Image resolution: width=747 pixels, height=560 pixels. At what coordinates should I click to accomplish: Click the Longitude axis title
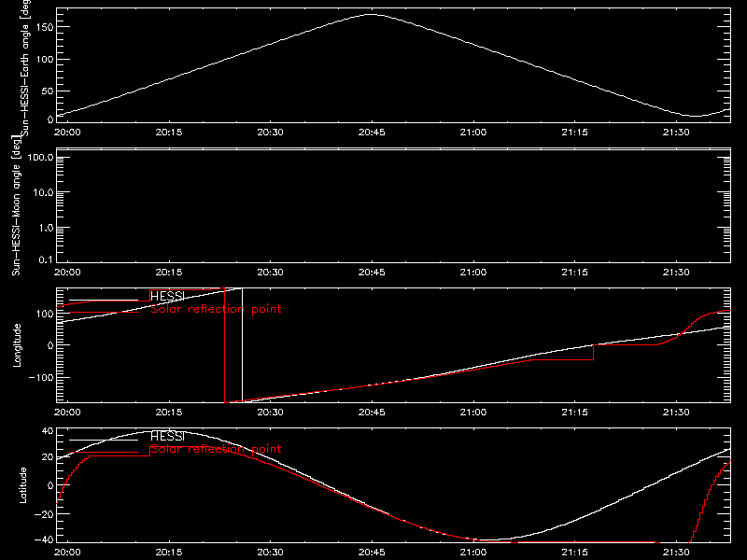point(17,345)
